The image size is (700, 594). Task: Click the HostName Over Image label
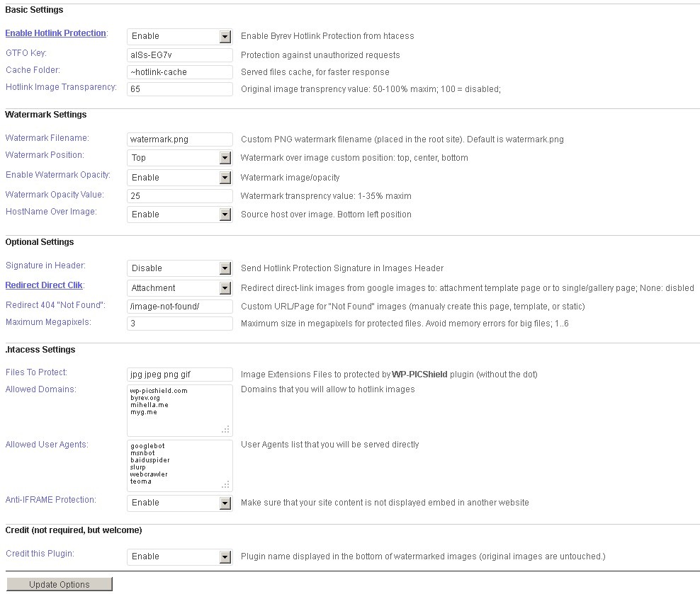pyautogui.click(x=51, y=212)
